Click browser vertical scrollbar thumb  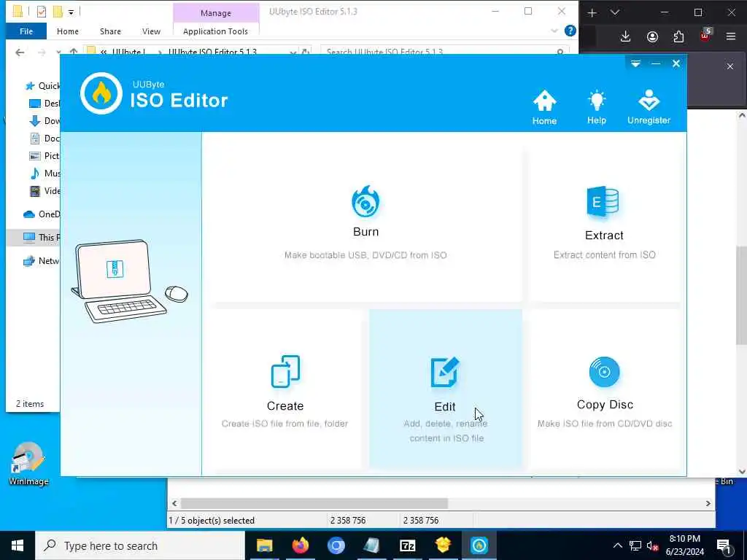742,295
